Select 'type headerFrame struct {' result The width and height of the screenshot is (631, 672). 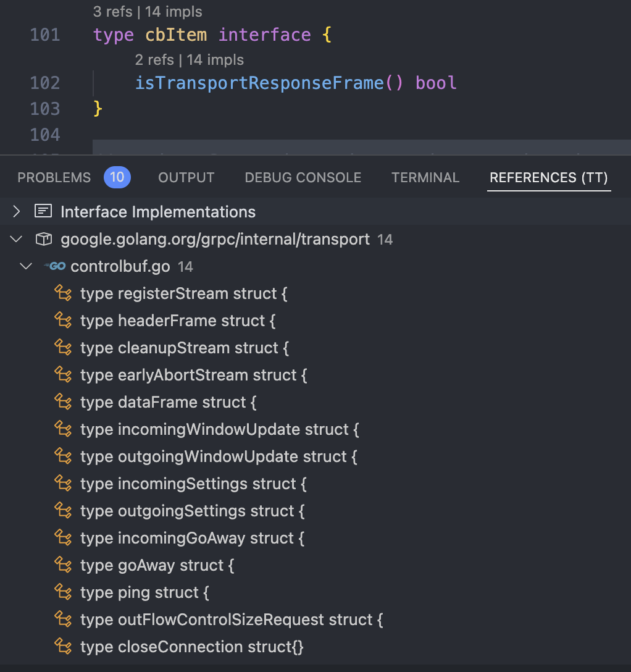178,321
